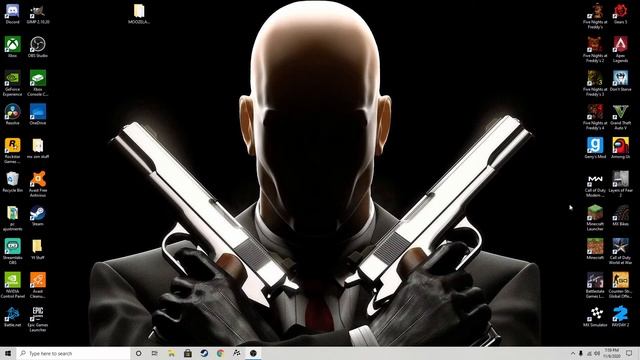Select the Garry's Mod icon
The image size is (640, 360).
point(595,148)
